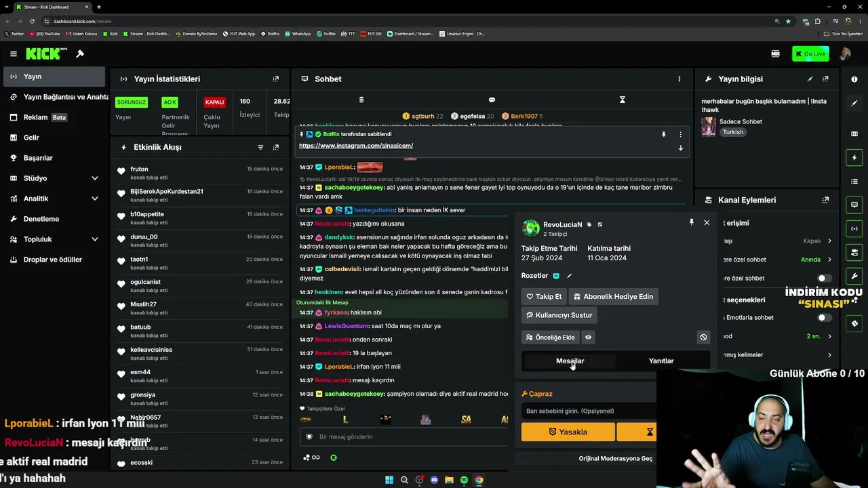Image resolution: width=868 pixels, height=488 pixels.
Task: Expand the Stüdyo sidebar section
Action: pos(94,178)
